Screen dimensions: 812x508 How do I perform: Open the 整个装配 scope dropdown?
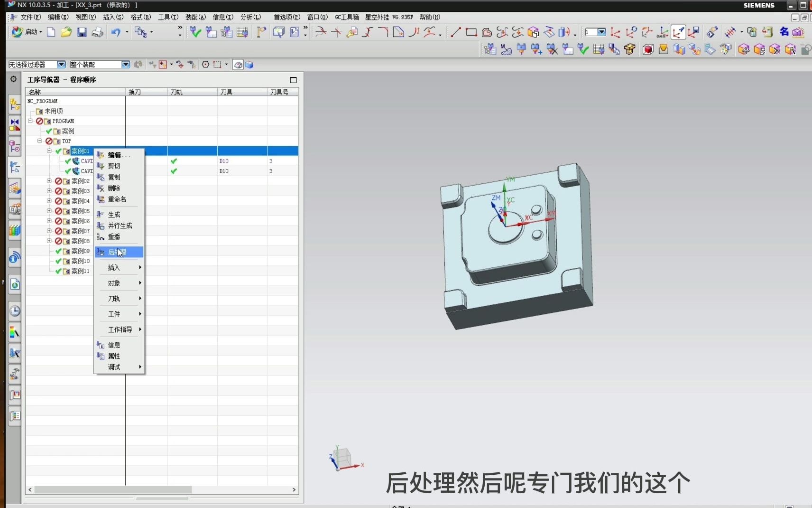pyautogui.click(x=126, y=64)
